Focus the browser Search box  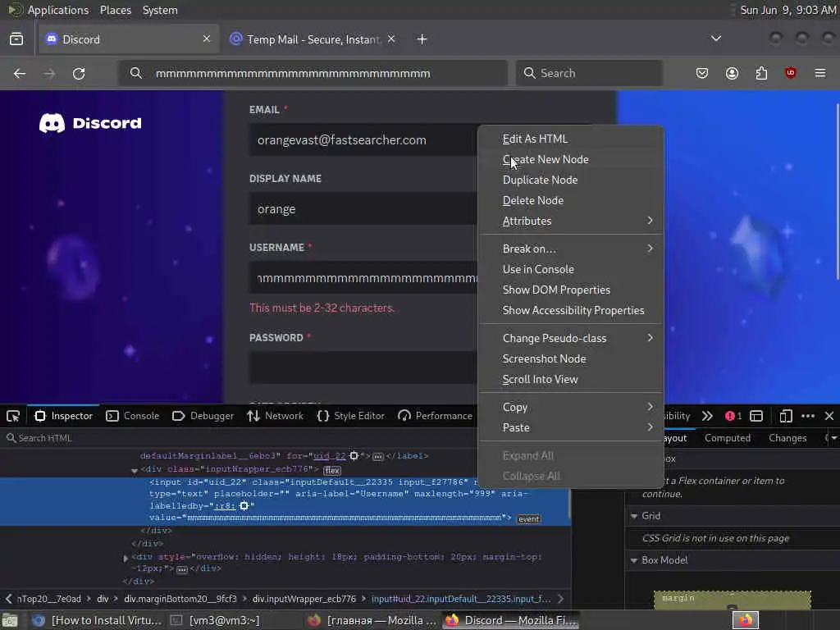click(x=589, y=73)
